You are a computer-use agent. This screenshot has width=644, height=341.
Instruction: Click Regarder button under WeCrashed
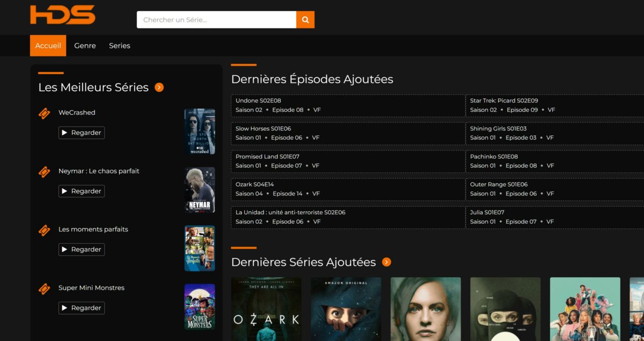82,133
